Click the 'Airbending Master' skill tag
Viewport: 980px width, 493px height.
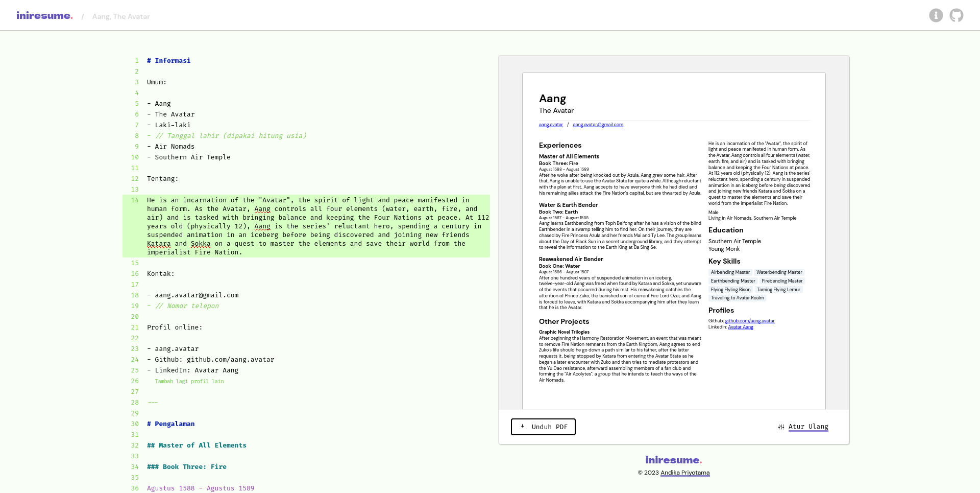730,272
